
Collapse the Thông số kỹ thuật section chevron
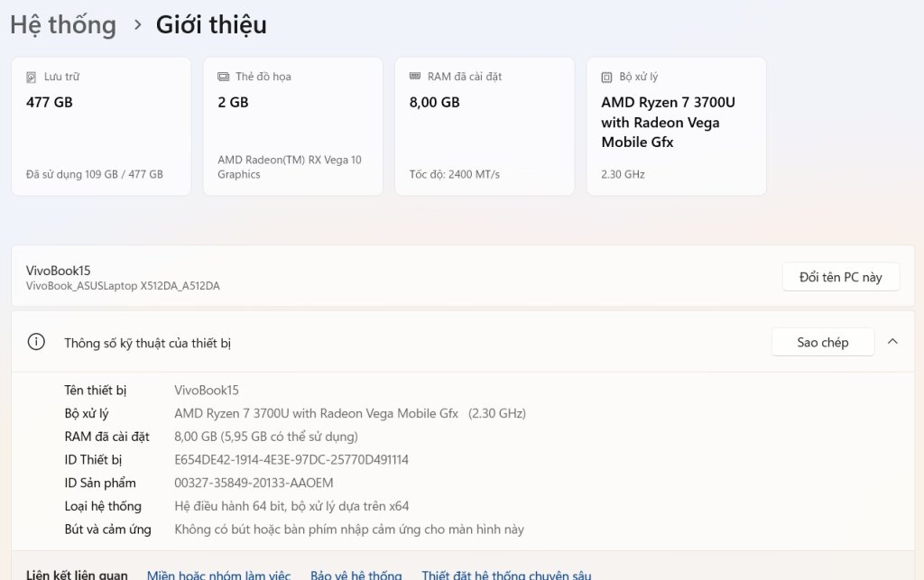tap(892, 342)
